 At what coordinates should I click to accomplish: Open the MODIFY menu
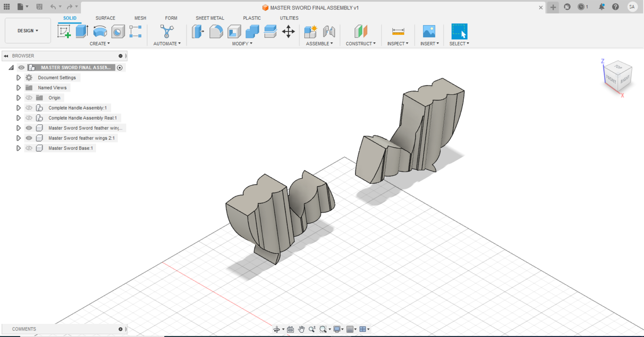(x=242, y=44)
